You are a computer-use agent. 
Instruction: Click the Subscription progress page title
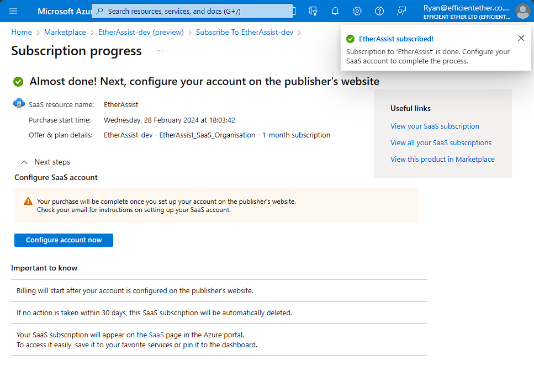[x=76, y=51]
